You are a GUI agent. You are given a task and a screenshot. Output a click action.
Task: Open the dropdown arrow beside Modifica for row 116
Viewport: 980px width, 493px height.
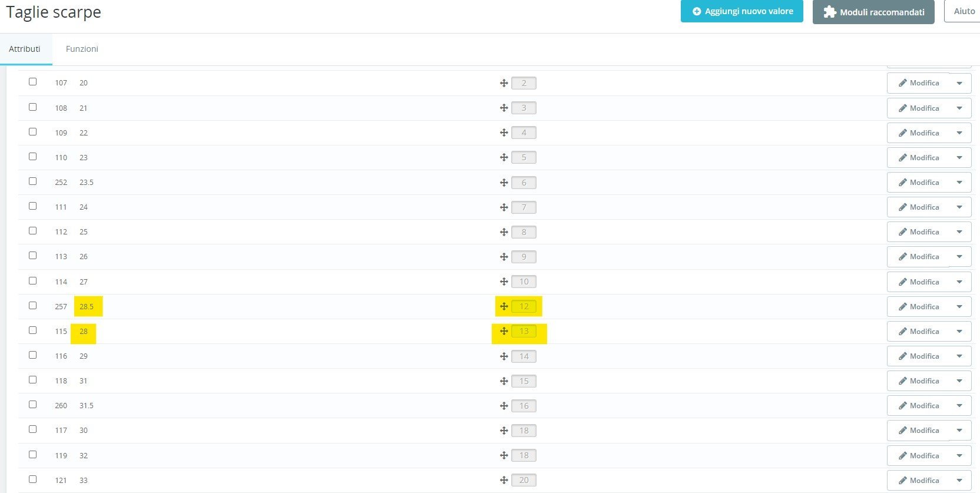[959, 356]
